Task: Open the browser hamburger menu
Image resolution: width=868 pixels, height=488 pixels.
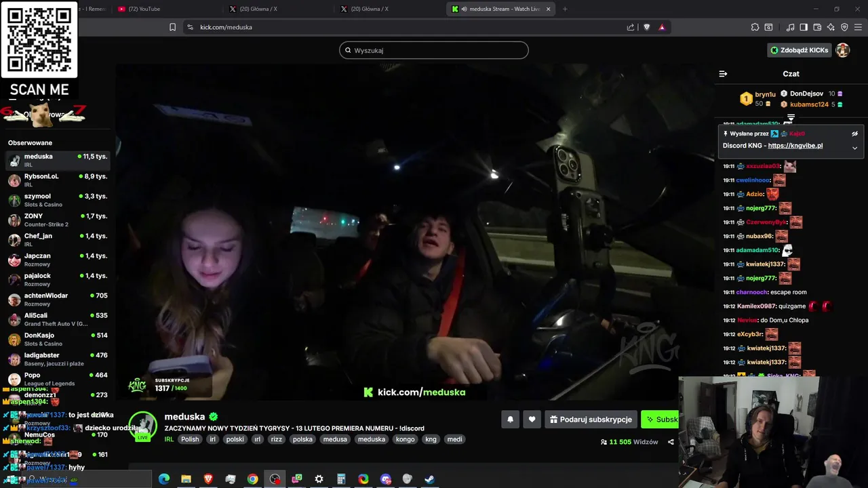Action: click(859, 27)
